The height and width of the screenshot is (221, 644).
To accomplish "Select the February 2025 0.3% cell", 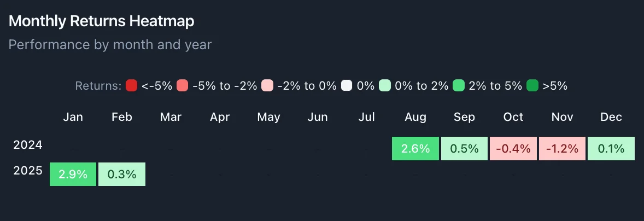I will pos(122,174).
